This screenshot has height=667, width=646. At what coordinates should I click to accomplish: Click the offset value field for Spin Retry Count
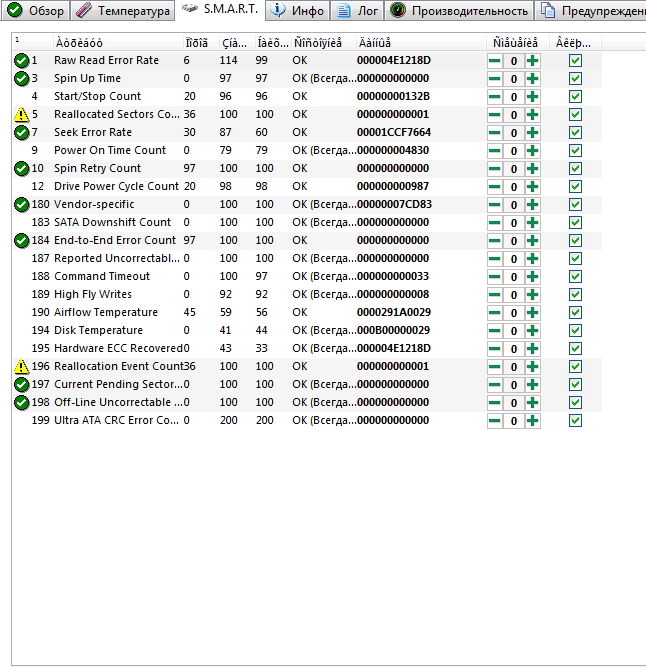click(514, 169)
